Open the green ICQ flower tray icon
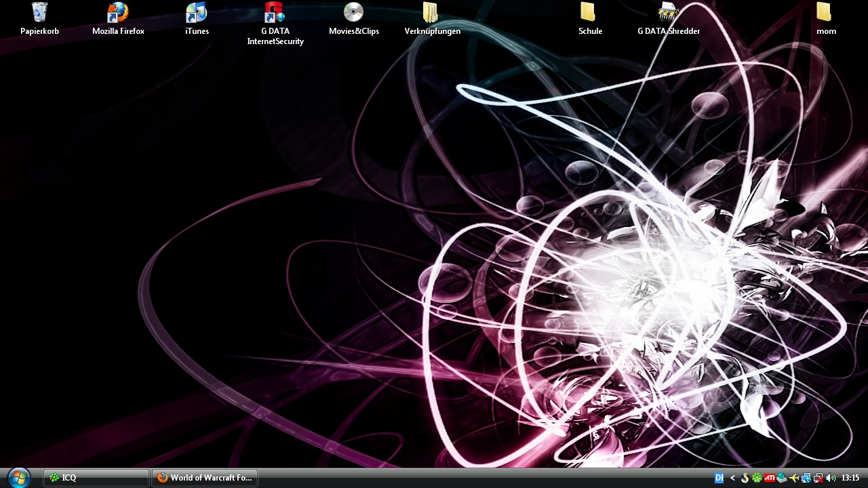The image size is (868, 488). coord(757,478)
